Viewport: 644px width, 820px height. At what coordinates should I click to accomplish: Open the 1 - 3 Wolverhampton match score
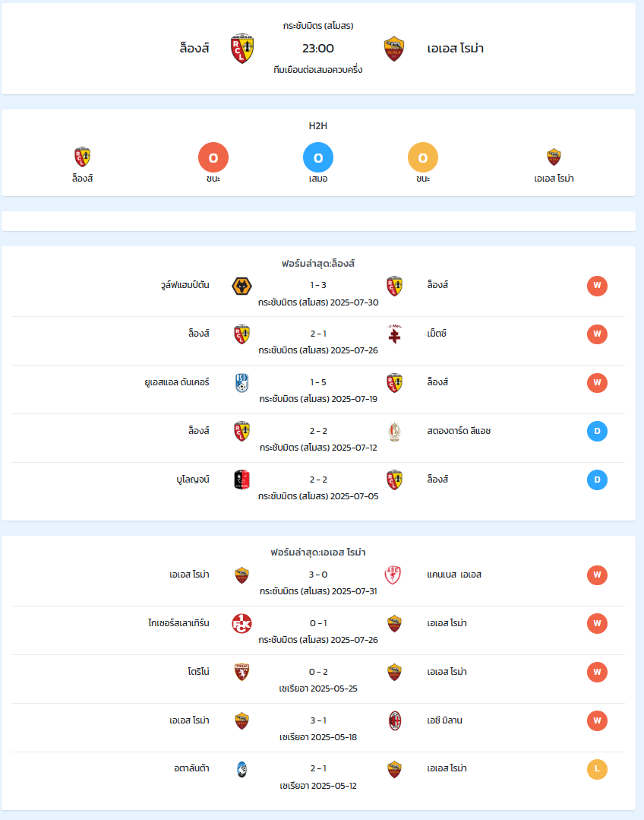(318, 285)
